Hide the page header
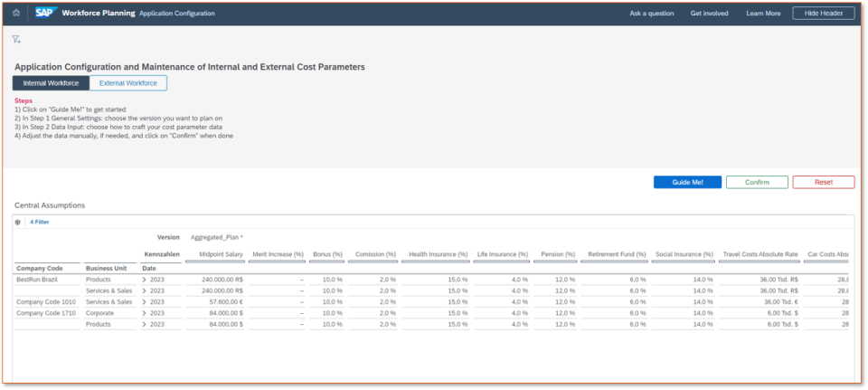 pyautogui.click(x=823, y=14)
